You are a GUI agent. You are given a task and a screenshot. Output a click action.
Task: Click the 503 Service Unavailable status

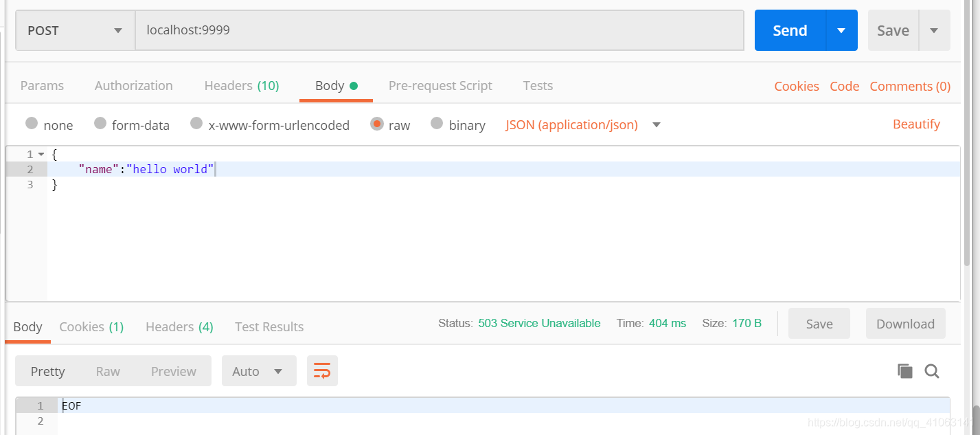point(539,323)
